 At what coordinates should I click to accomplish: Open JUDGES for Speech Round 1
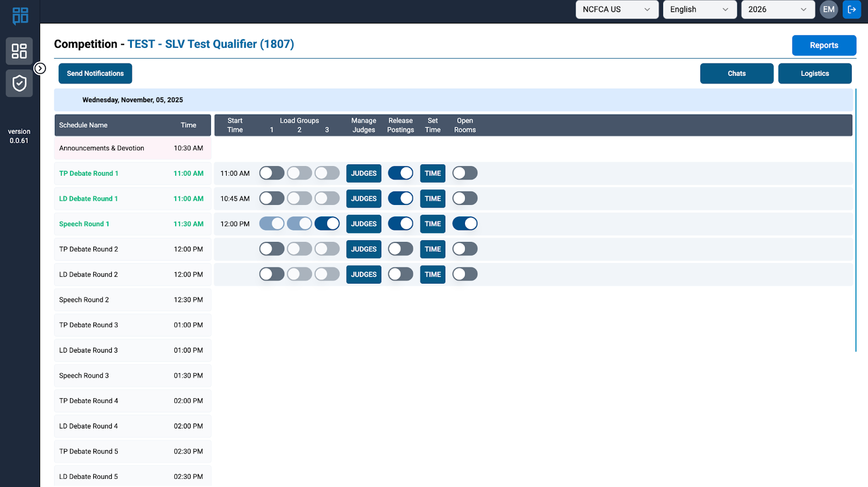point(363,224)
